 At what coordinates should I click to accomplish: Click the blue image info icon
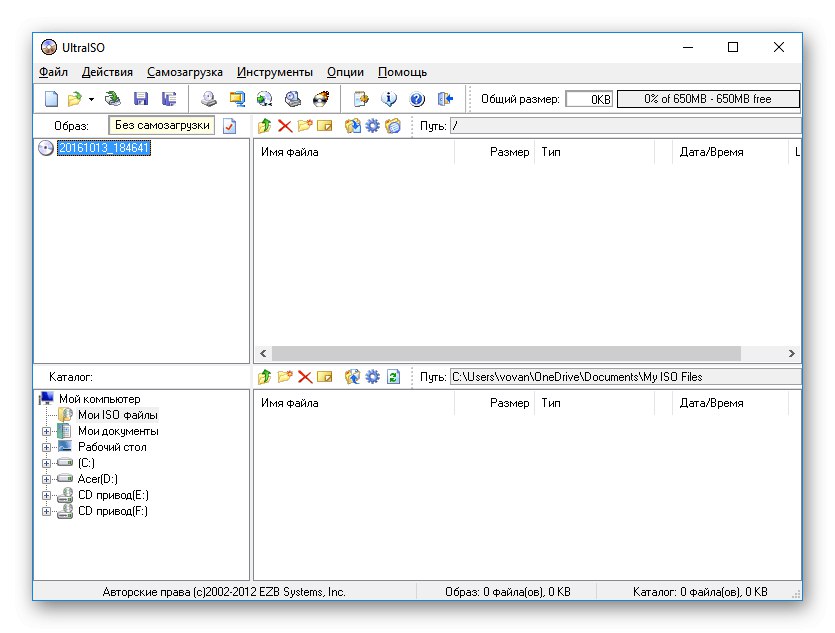389,99
